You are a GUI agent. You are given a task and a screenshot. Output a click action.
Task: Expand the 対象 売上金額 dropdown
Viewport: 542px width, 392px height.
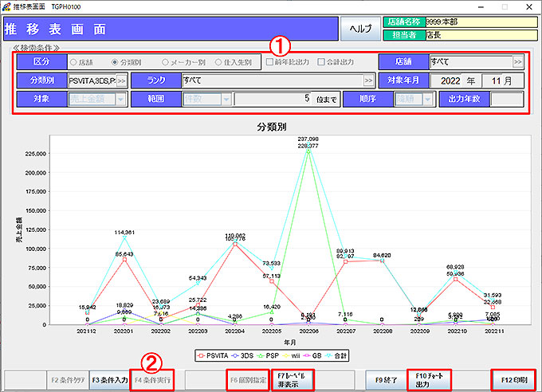[x=121, y=100]
